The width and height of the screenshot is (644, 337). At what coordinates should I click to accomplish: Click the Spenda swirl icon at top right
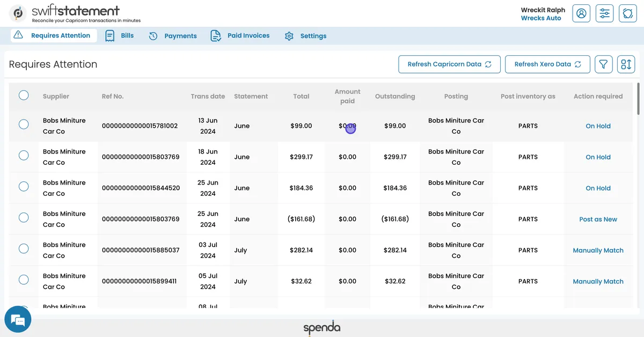coord(628,13)
